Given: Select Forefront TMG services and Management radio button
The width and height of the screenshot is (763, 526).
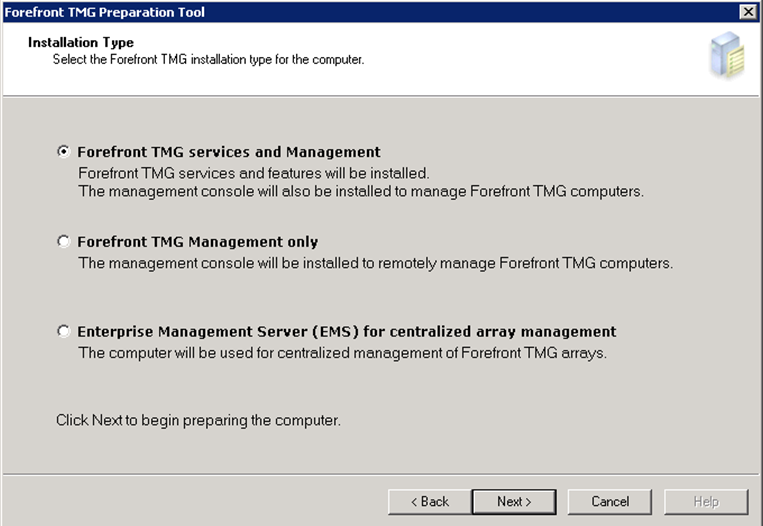Looking at the screenshot, I should click(x=64, y=153).
